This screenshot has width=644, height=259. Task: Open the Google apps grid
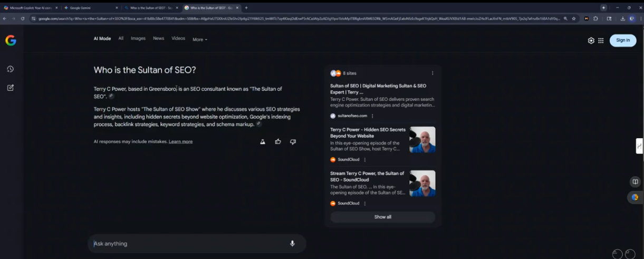[x=601, y=41]
